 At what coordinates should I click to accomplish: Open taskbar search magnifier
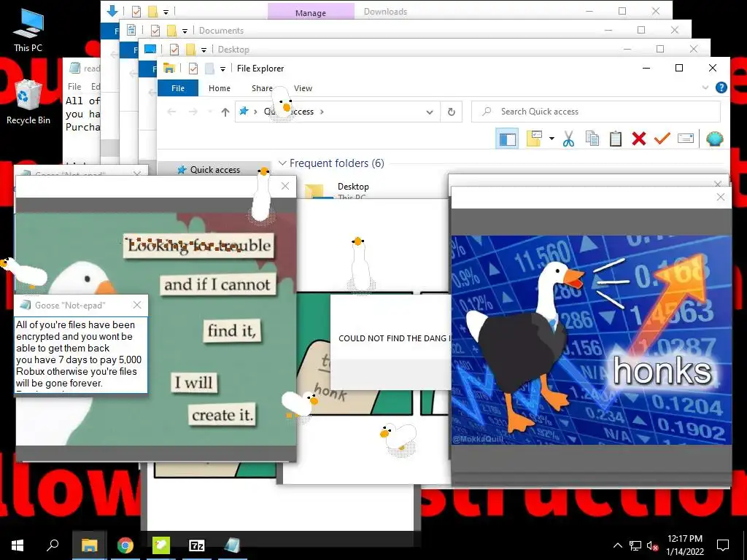click(53, 545)
